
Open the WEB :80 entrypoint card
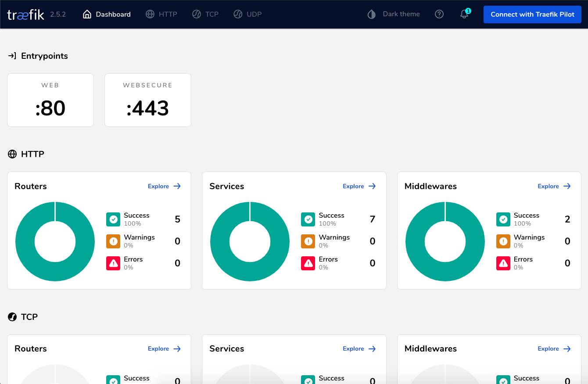point(50,100)
